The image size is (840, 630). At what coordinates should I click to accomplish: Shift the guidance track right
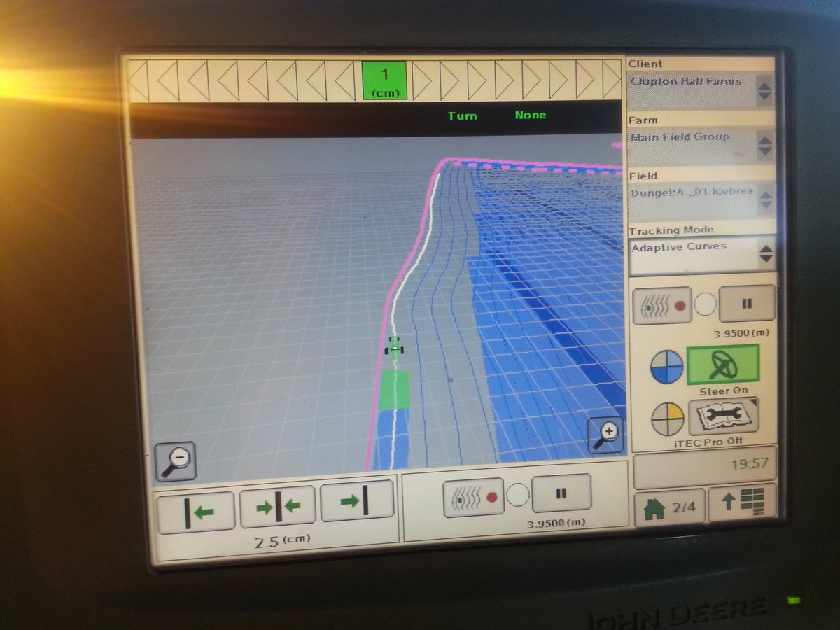357,501
